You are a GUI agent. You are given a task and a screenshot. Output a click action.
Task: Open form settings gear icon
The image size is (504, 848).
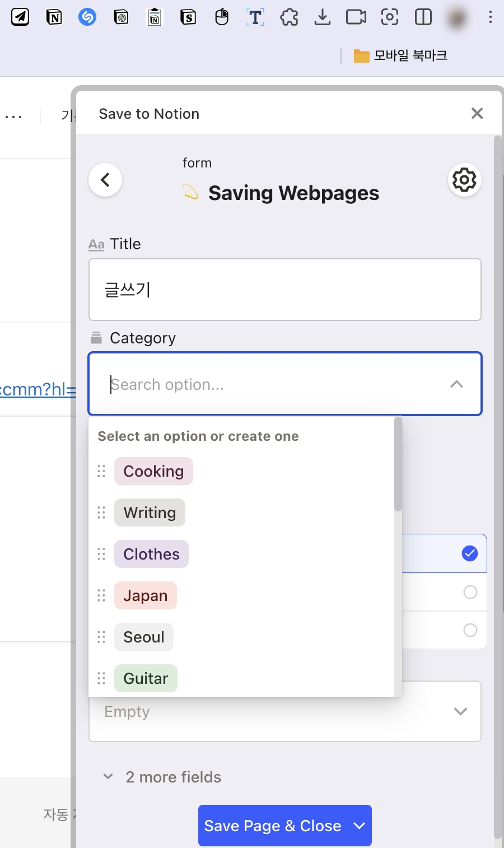coord(464,180)
